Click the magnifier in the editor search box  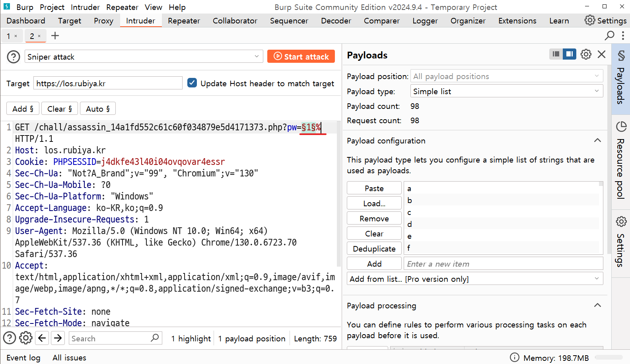[155, 338]
